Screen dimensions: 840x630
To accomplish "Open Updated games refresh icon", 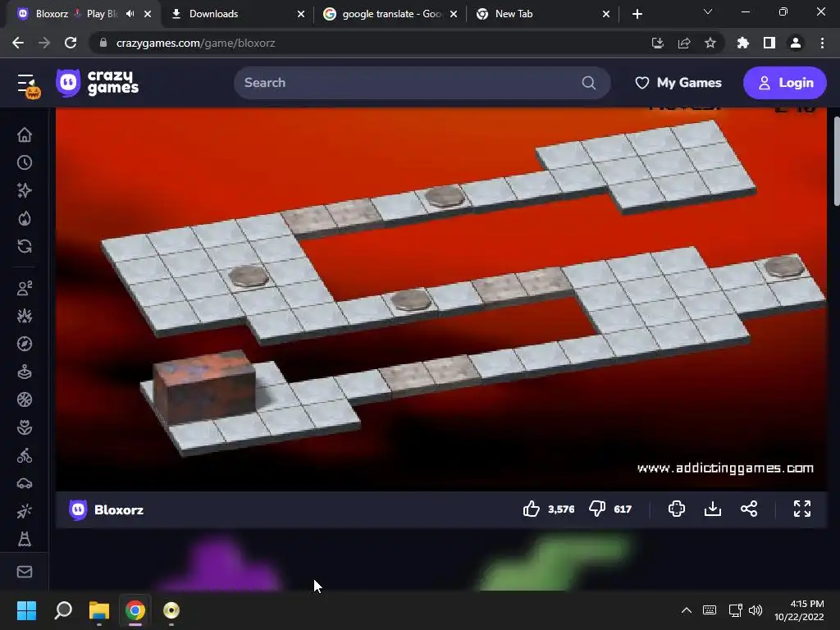I will 25,246.
